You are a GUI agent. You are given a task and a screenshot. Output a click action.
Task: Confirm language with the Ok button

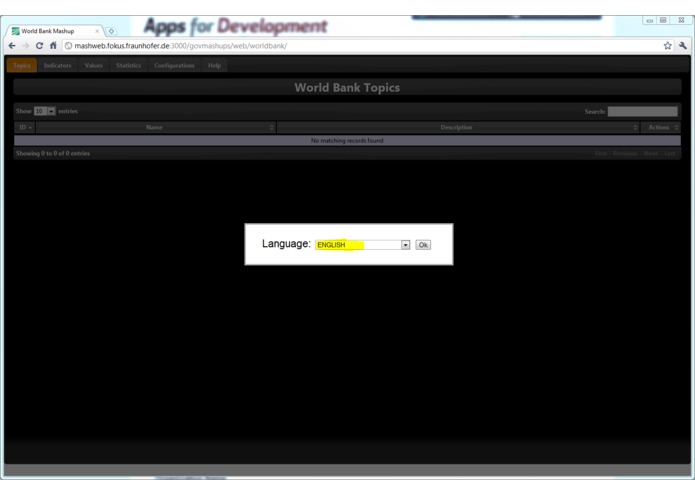pyautogui.click(x=423, y=245)
